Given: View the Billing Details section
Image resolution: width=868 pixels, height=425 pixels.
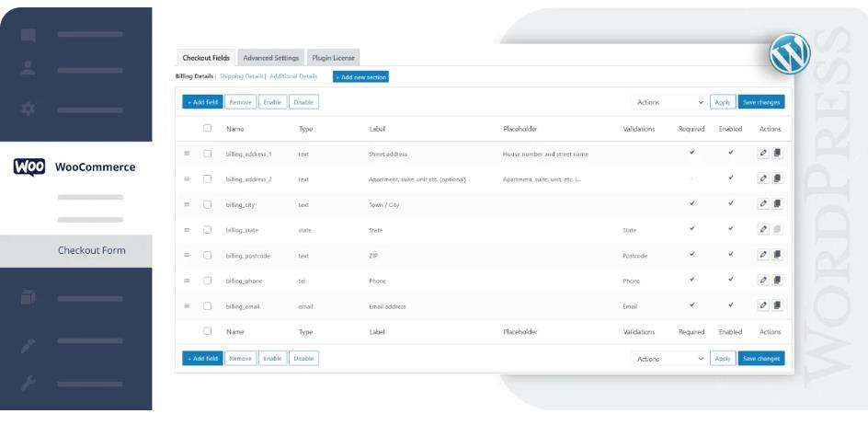Looking at the screenshot, I should (194, 76).
